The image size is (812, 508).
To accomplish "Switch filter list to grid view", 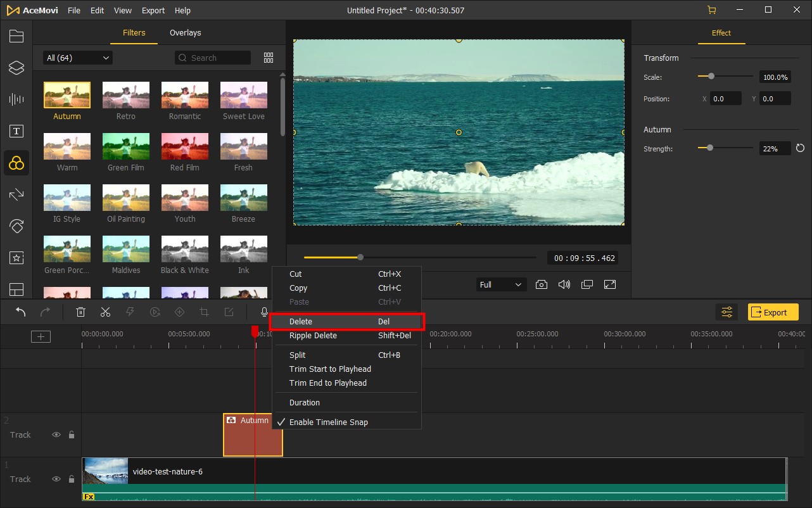I will 269,58.
